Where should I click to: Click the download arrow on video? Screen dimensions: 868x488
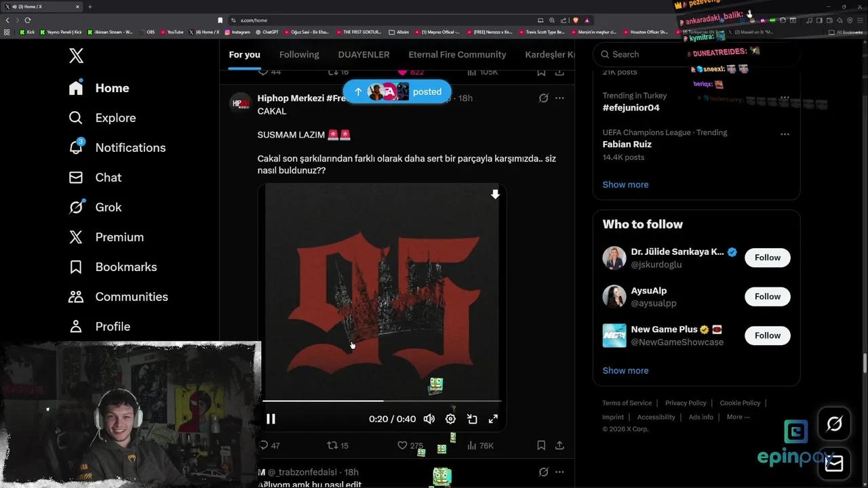pos(495,195)
